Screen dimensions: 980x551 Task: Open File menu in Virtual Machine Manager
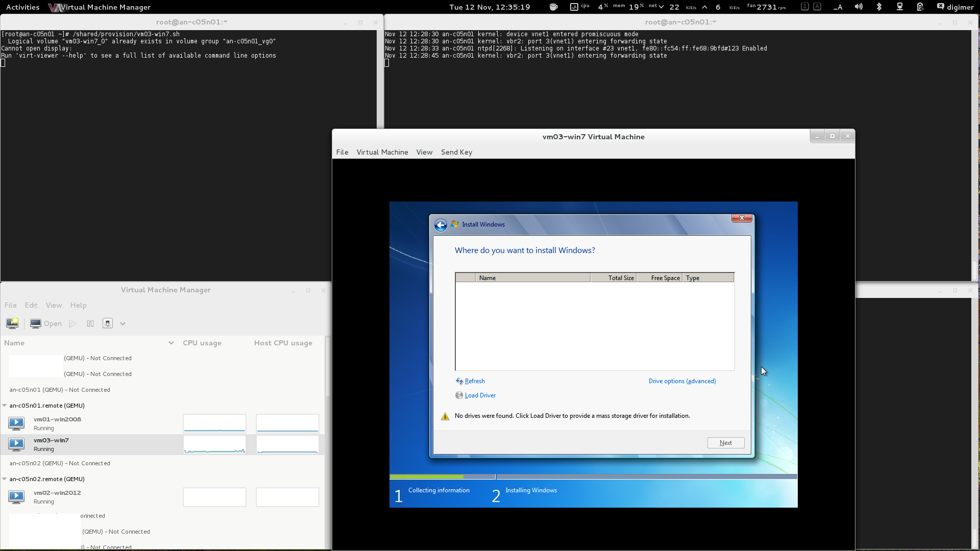click(11, 305)
